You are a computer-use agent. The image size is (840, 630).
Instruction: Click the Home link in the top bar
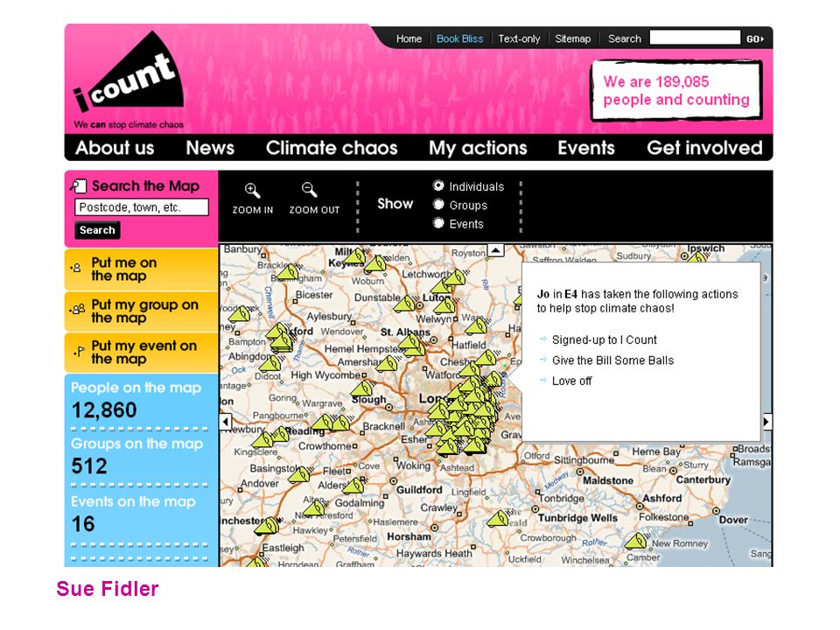pyautogui.click(x=409, y=38)
